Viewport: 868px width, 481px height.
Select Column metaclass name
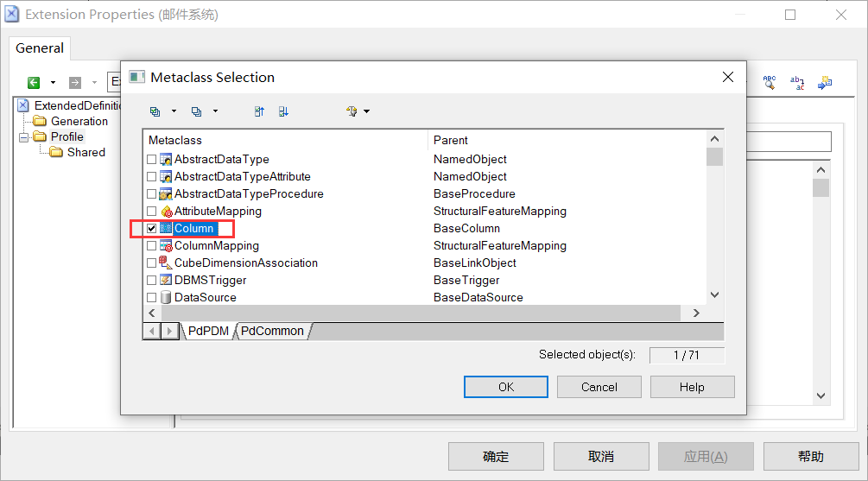point(193,228)
